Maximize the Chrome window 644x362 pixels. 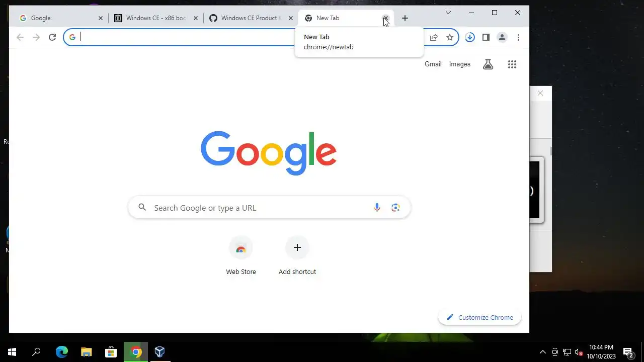coord(495,13)
